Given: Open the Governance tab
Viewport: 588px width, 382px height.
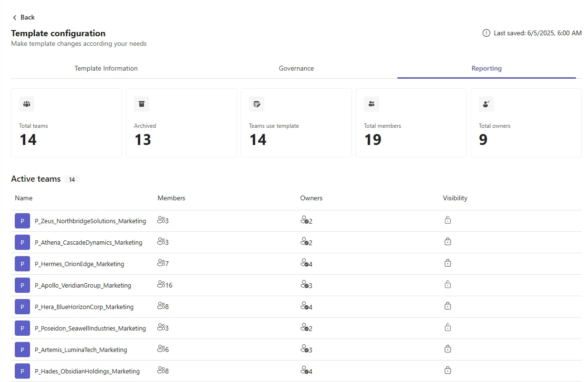Looking at the screenshot, I should (x=296, y=68).
